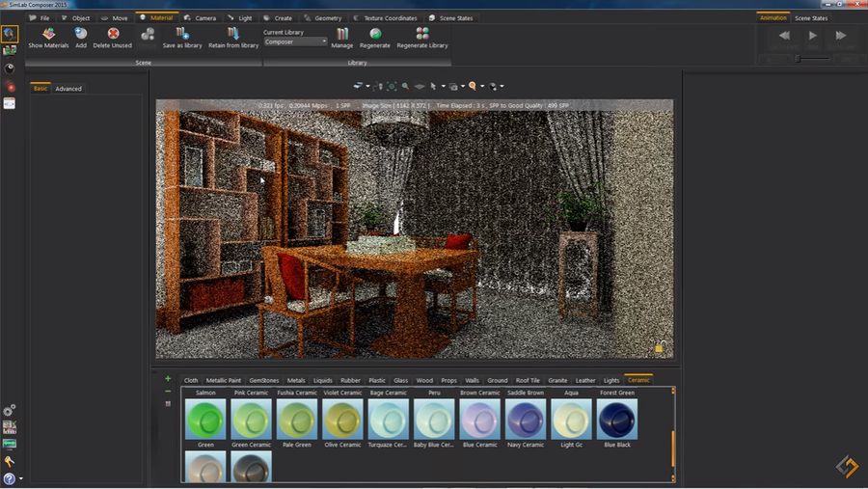Image resolution: width=868 pixels, height=489 pixels.
Task: Pick the Green ceramic material swatch
Action: coord(205,420)
